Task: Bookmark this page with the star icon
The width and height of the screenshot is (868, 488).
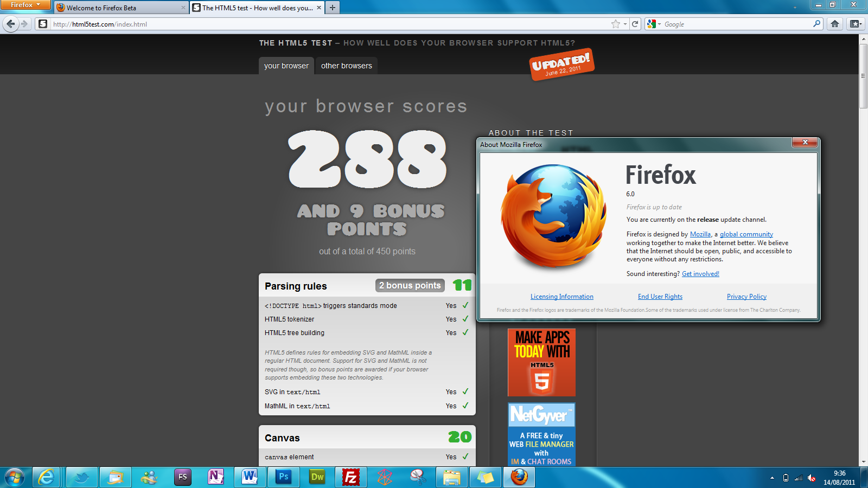Action: [615, 24]
